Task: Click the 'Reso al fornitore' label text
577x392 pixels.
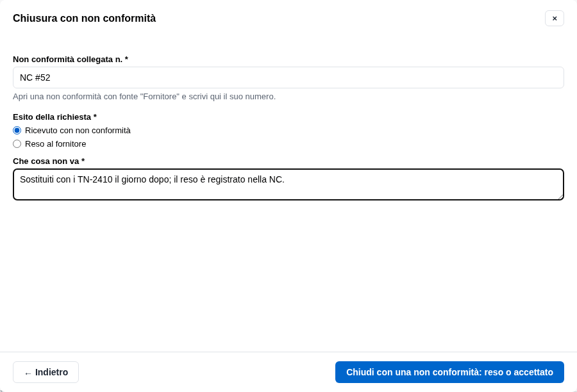Action: (x=56, y=143)
